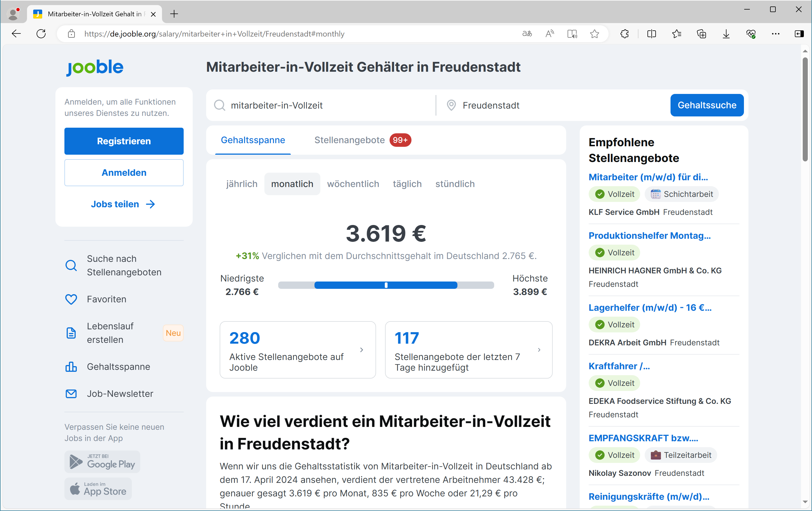The image size is (812, 511).
Task: Open collections icon
Action: pyautogui.click(x=701, y=34)
